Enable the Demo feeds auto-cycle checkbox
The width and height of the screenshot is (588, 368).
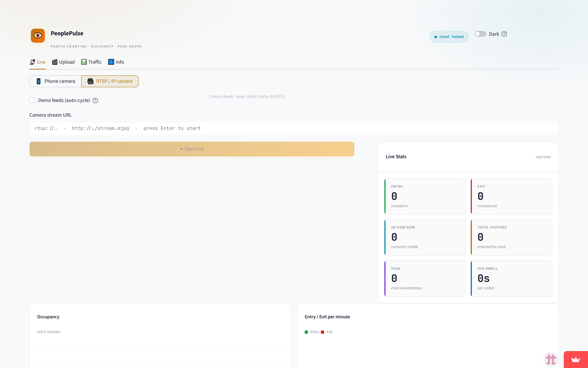pyautogui.click(x=32, y=100)
